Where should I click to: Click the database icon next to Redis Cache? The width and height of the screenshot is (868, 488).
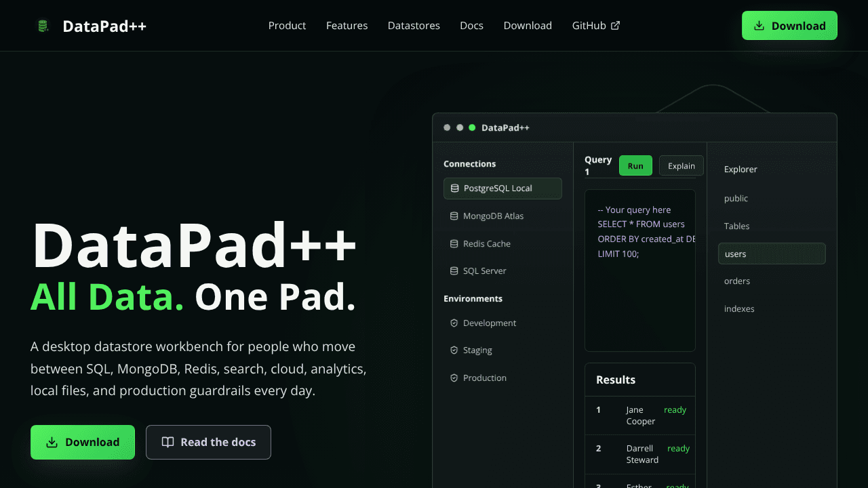454,243
